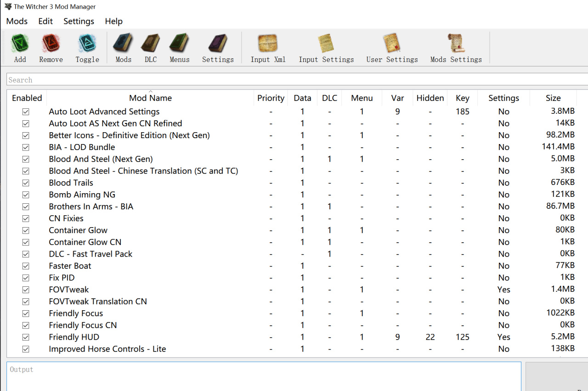Screen dimensions: 588x391
Task: Click the wolf icon in the title bar
Action: [8, 6]
